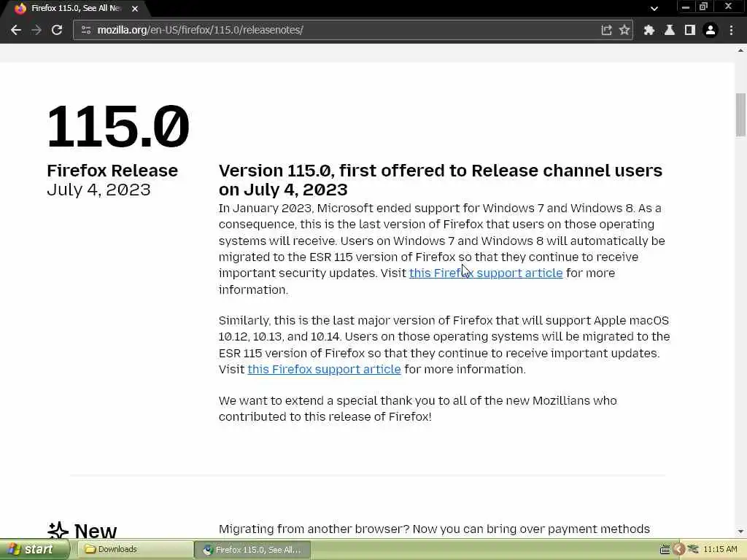Click the scroll down arrow
The height and width of the screenshot is (560, 747).
[740, 531]
